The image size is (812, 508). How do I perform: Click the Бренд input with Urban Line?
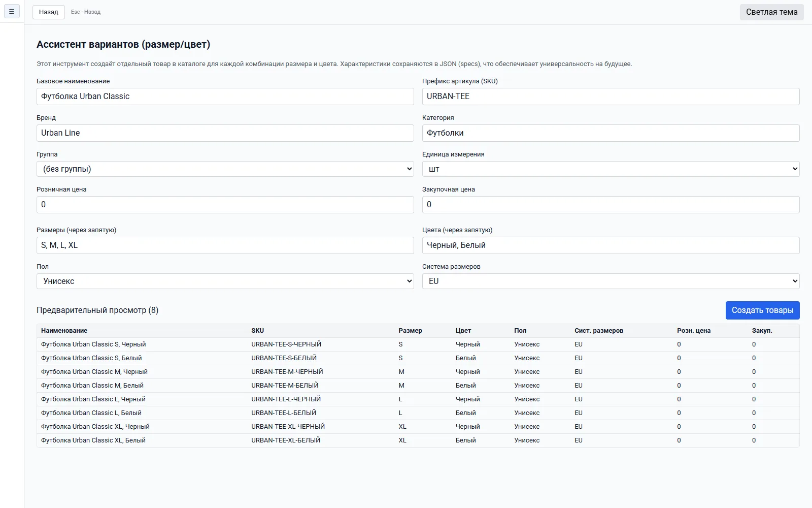[x=225, y=133]
